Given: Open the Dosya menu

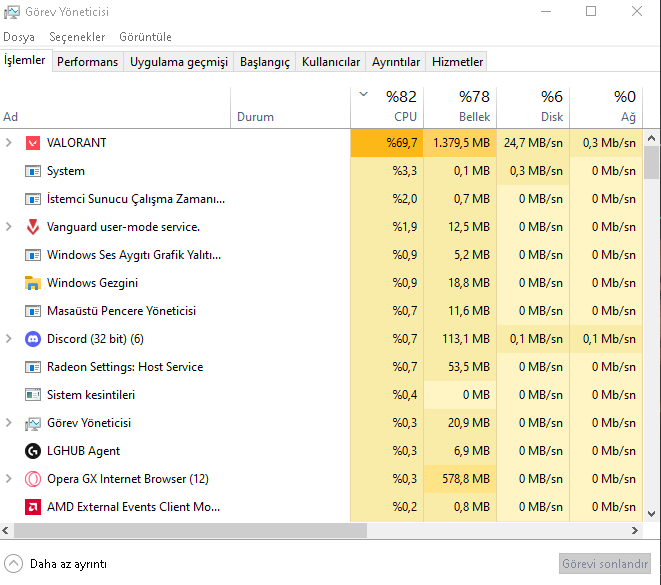Looking at the screenshot, I should pyautogui.click(x=19, y=37).
